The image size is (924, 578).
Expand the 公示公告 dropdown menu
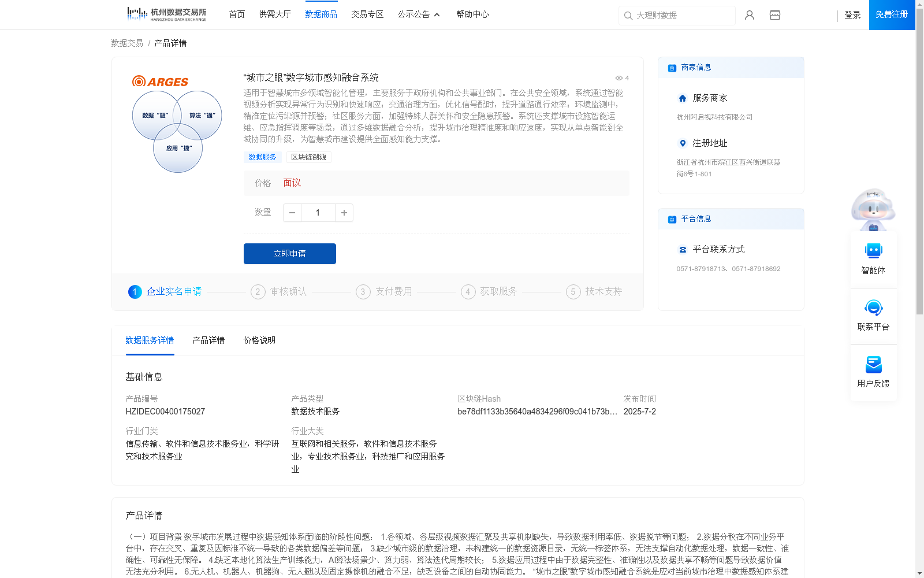coord(419,14)
